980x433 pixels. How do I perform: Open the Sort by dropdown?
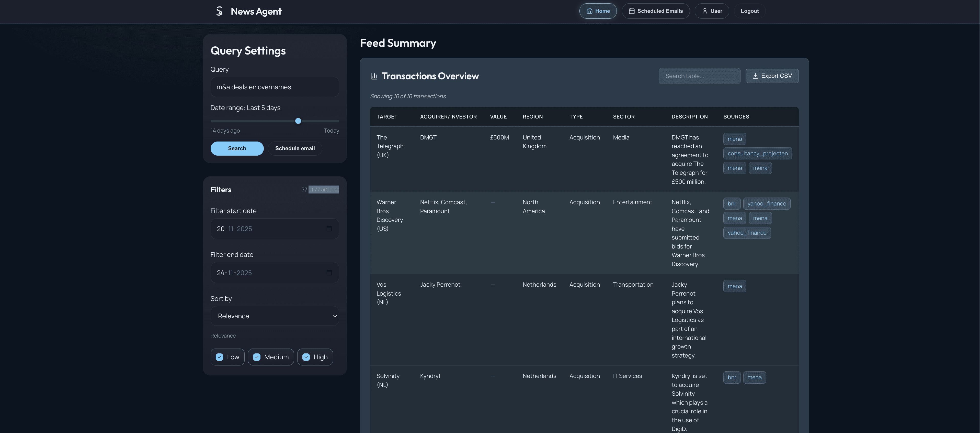coord(275,316)
